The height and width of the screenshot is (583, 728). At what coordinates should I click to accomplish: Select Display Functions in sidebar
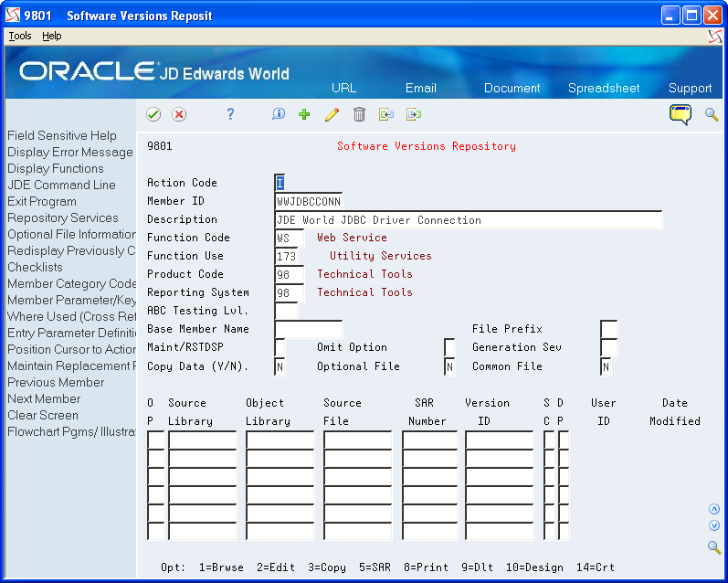click(55, 169)
